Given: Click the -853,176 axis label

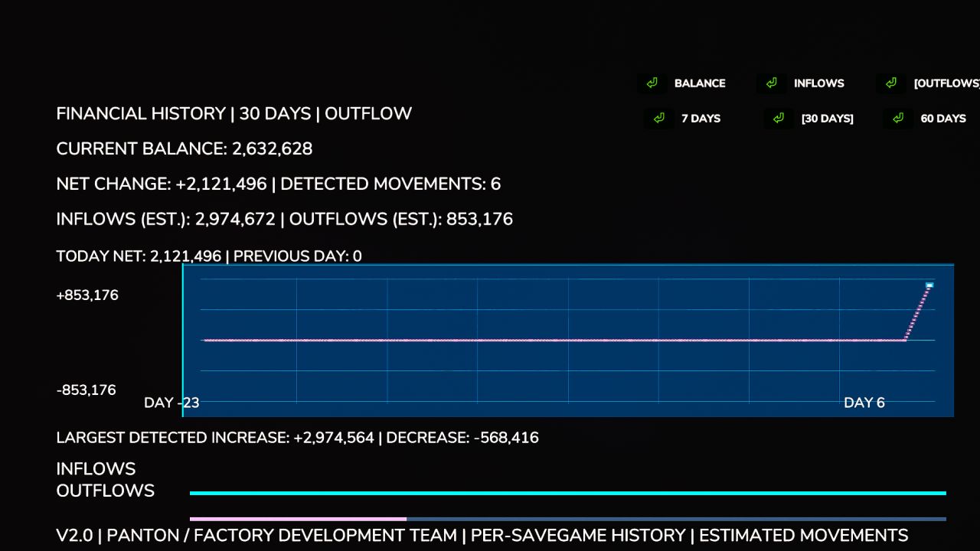Looking at the screenshot, I should (x=87, y=390).
